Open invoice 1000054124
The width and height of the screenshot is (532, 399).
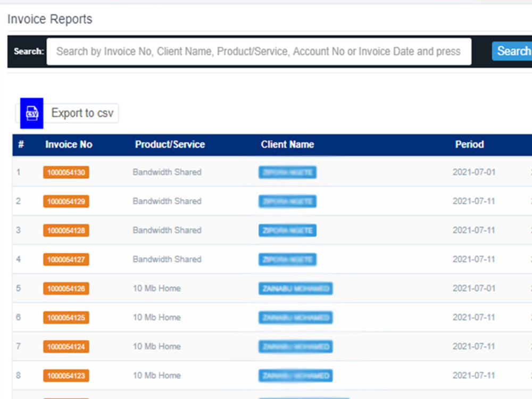(x=66, y=347)
